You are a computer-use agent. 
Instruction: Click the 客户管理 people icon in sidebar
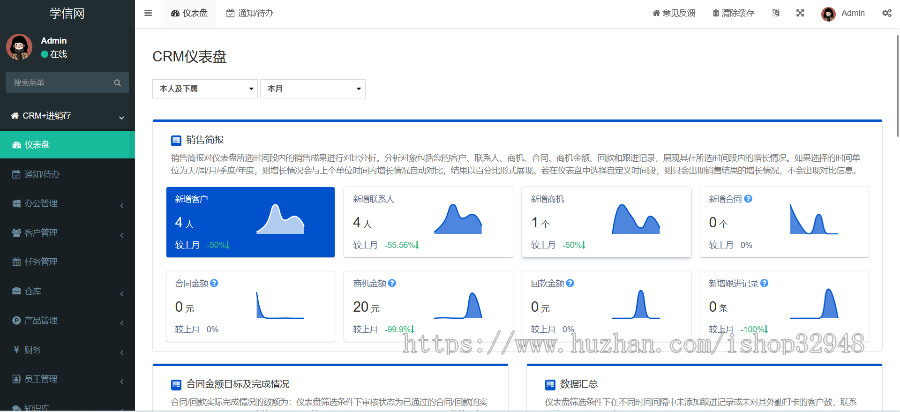(x=16, y=233)
